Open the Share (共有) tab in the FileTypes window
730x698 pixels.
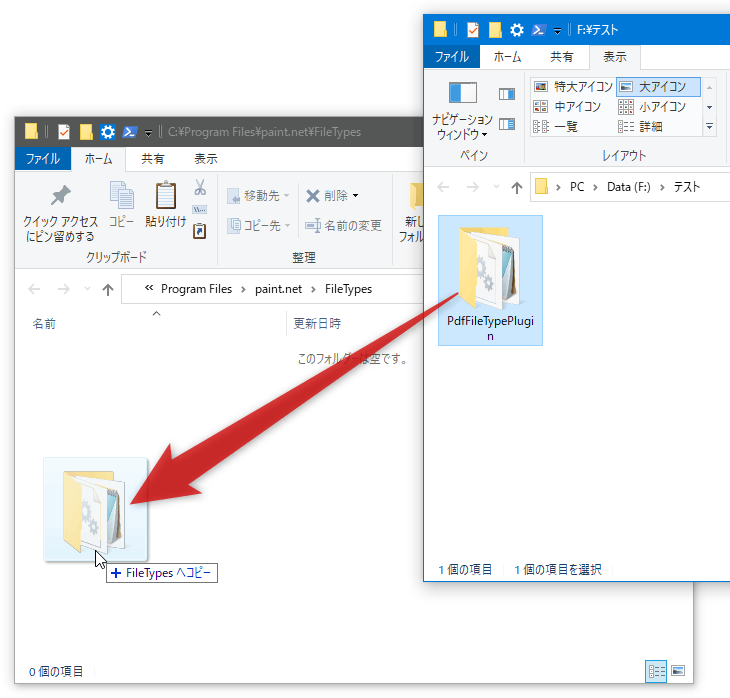coord(153,159)
